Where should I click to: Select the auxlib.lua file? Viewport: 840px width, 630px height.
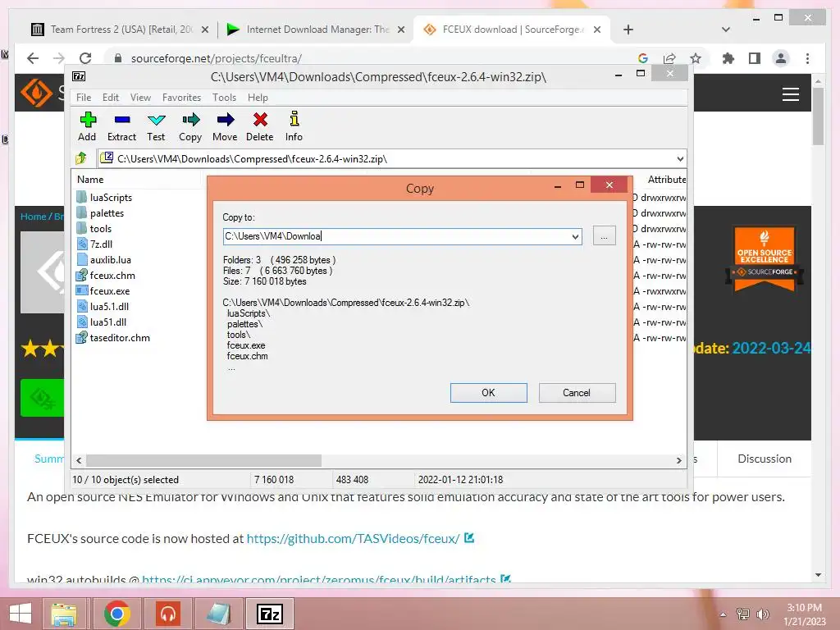[110, 260]
